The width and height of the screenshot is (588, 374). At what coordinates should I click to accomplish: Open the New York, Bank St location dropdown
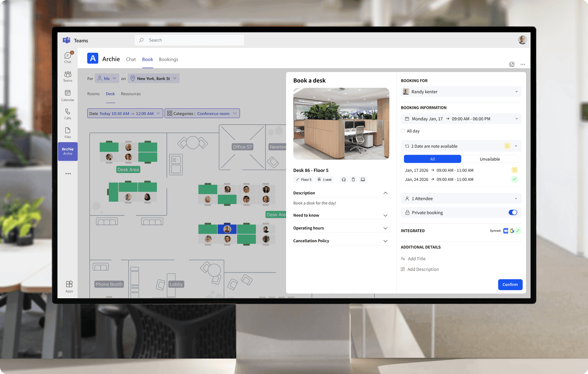153,78
